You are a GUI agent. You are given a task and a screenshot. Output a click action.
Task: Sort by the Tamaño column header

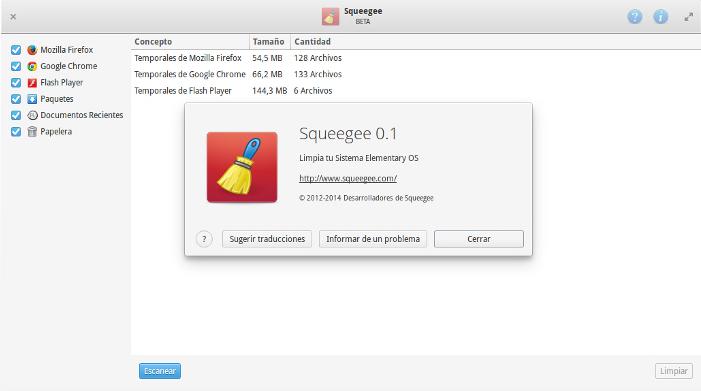point(270,42)
